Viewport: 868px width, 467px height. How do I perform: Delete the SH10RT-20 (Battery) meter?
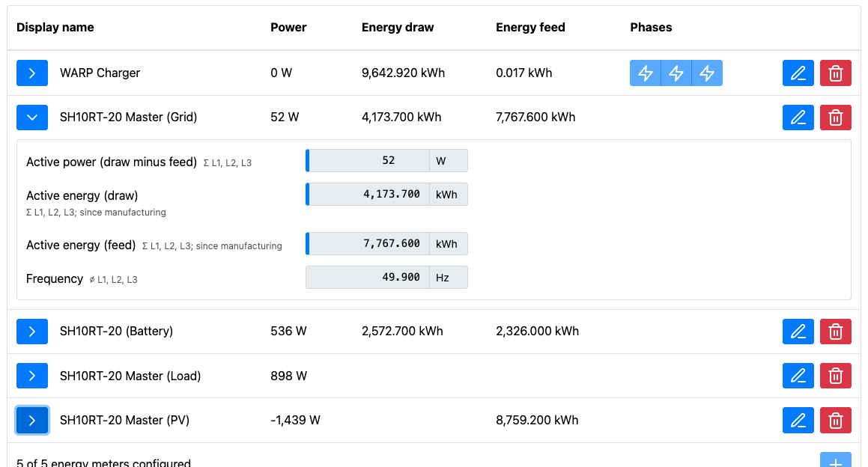click(x=836, y=332)
